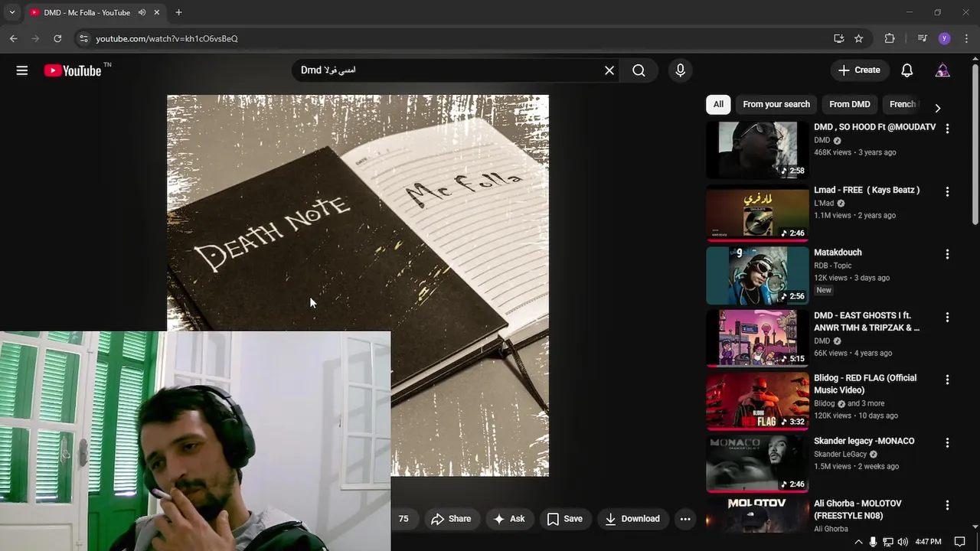
Task: Open the YouTube guide hamburger menu
Action: tap(22, 70)
